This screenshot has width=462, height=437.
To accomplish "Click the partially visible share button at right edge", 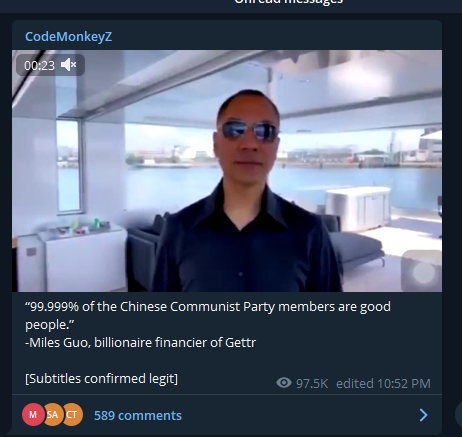I will pyautogui.click(x=459, y=414).
